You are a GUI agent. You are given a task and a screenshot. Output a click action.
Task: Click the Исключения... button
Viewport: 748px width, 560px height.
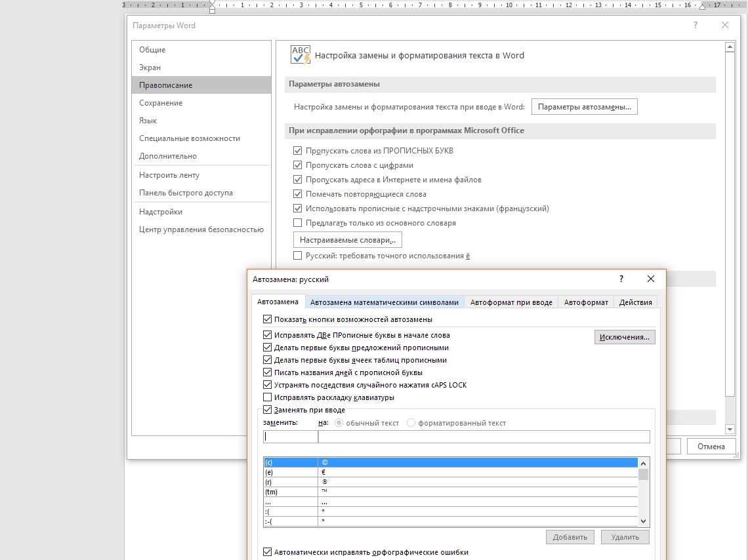(x=625, y=337)
